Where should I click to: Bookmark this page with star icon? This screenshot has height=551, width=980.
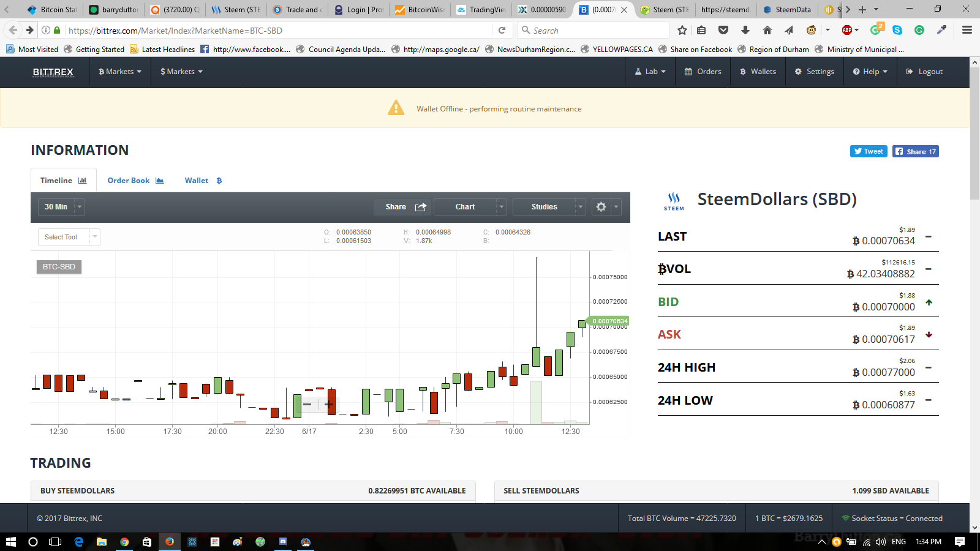(682, 30)
